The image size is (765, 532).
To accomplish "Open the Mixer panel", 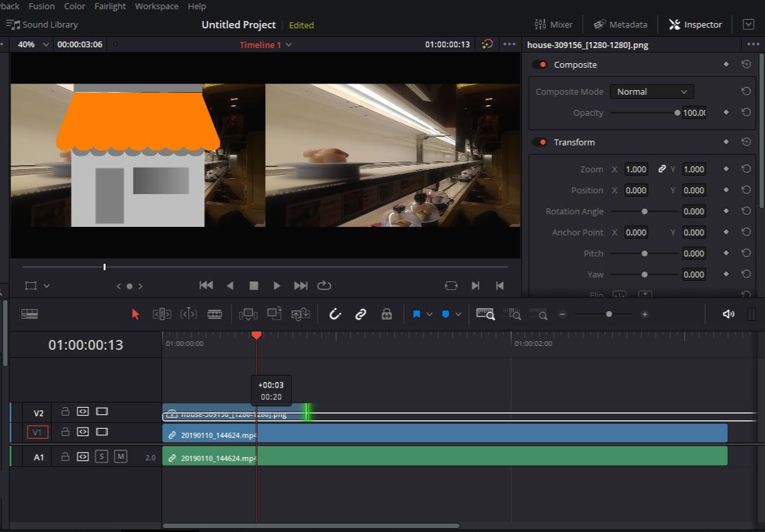I will pyautogui.click(x=553, y=24).
